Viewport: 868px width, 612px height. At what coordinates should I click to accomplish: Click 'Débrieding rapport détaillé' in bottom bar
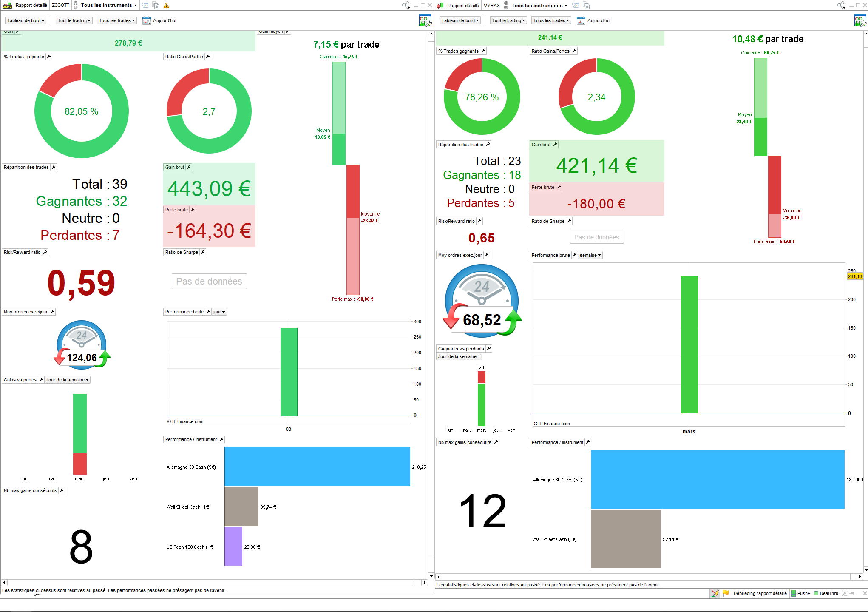pyautogui.click(x=760, y=593)
